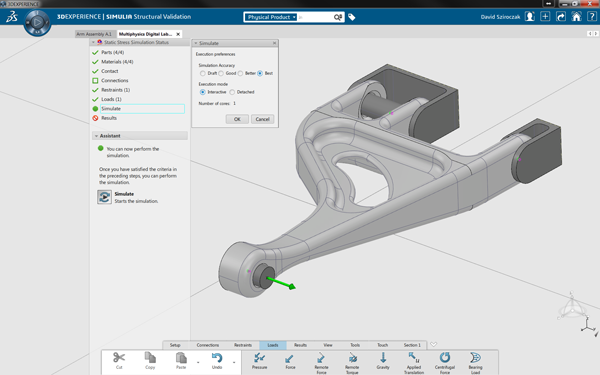Switch to the View tab
The image size is (600, 375).
pyautogui.click(x=328, y=345)
